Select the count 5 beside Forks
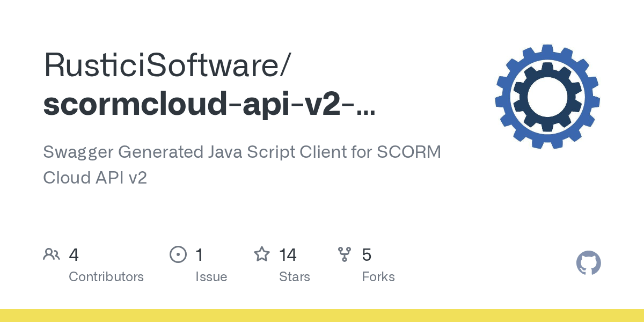 coord(367,254)
